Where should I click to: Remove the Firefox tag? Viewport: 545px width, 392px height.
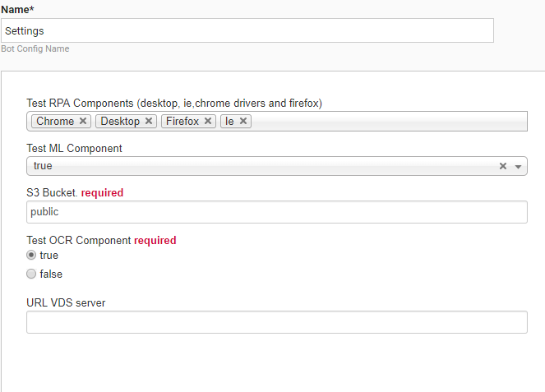coord(207,121)
